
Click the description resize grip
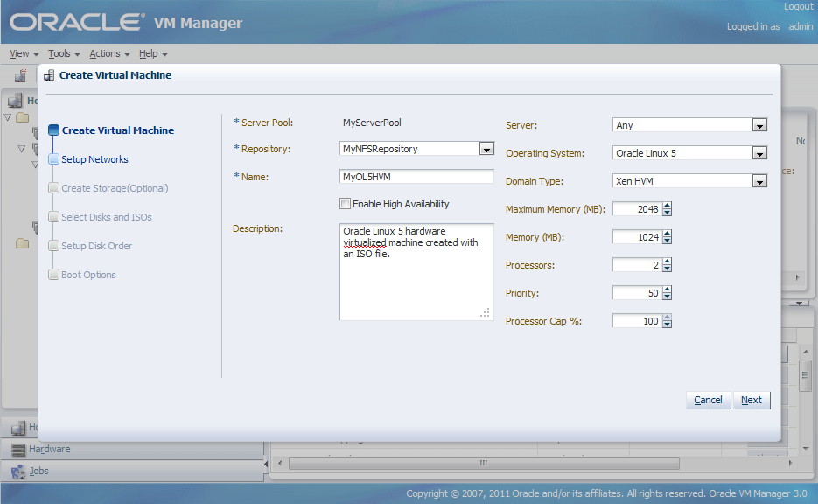(x=486, y=312)
